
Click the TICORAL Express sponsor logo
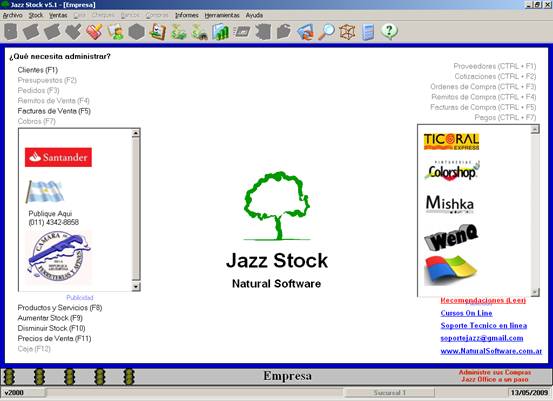[451, 141]
